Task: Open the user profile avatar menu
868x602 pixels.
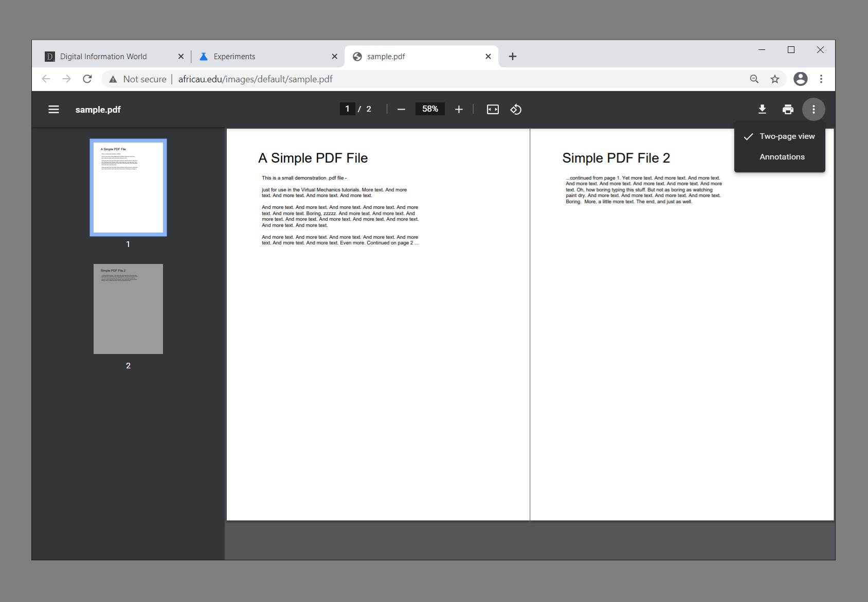Action: pyautogui.click(x=801, y=79)
